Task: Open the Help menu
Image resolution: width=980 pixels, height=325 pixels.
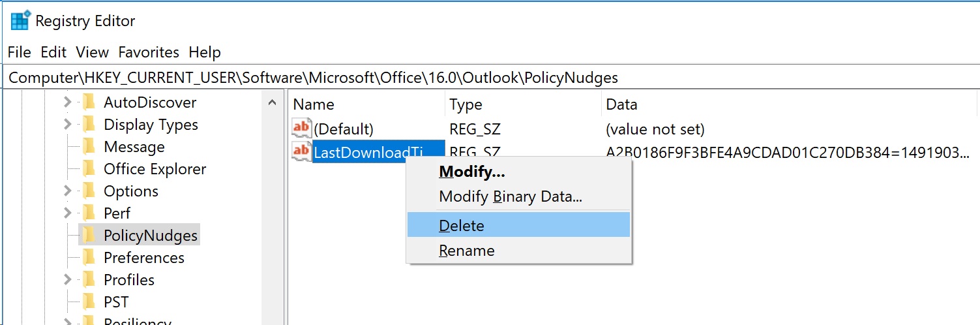Action: [x=205, y=52]
